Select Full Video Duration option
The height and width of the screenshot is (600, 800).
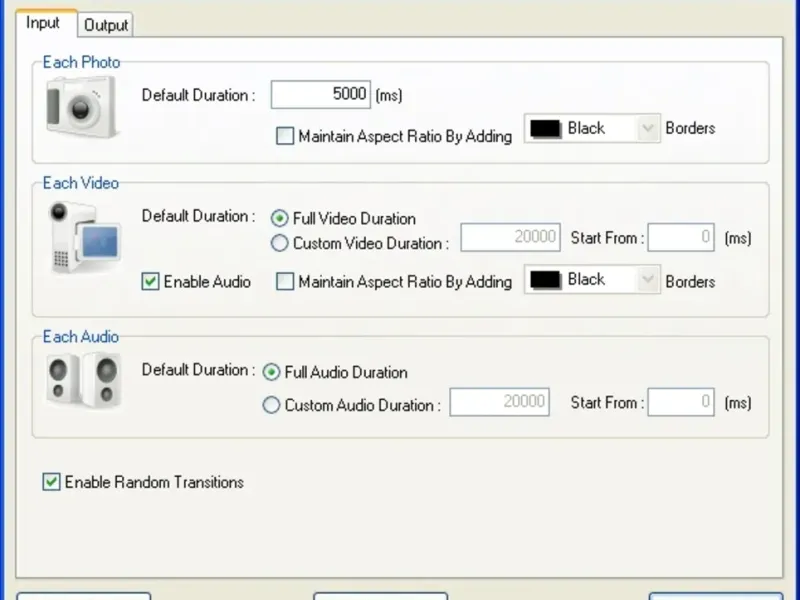pos(279,219)
